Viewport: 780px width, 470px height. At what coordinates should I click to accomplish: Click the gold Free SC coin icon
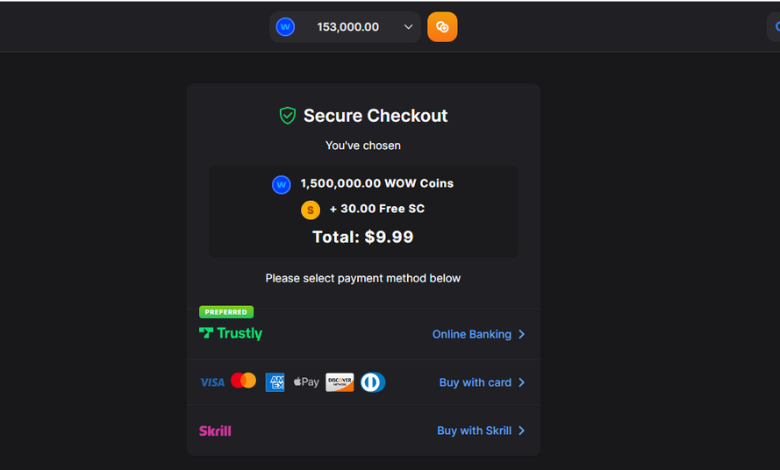click(x=311, y=210)
